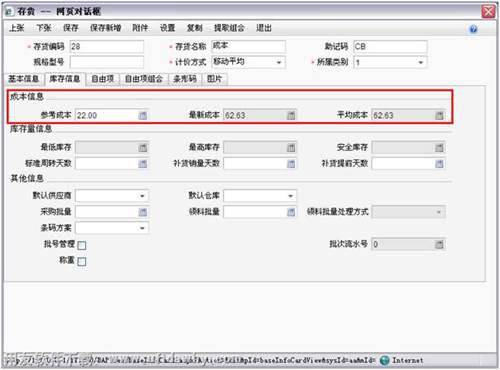
Task: Enable the 称重 checkbox
Action: 82,261
